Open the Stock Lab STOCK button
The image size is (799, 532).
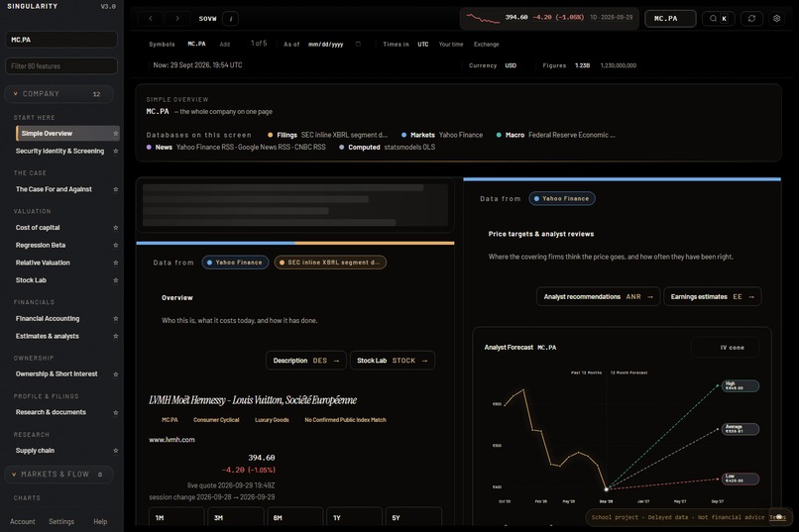[393, 361]
